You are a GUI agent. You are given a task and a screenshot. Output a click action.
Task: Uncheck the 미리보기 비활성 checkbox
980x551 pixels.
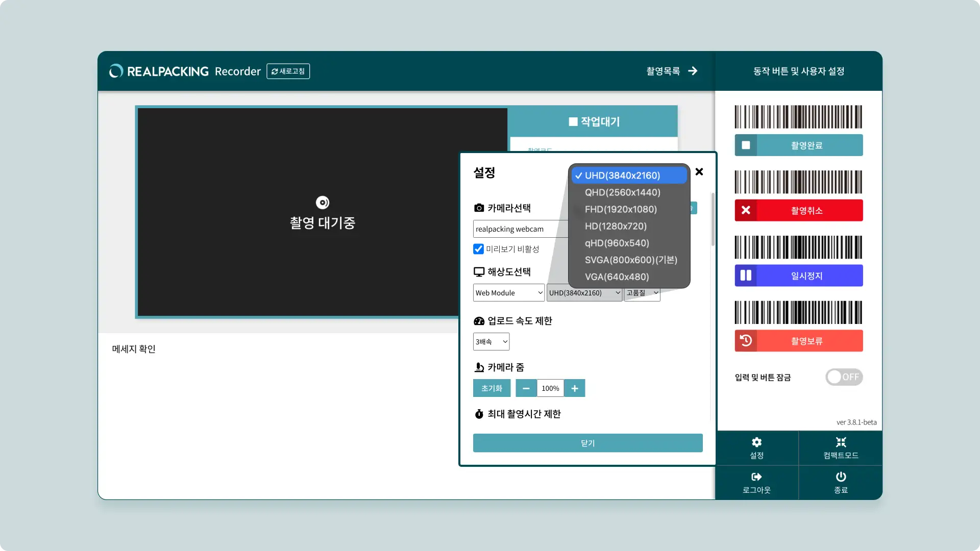point(478,249)
